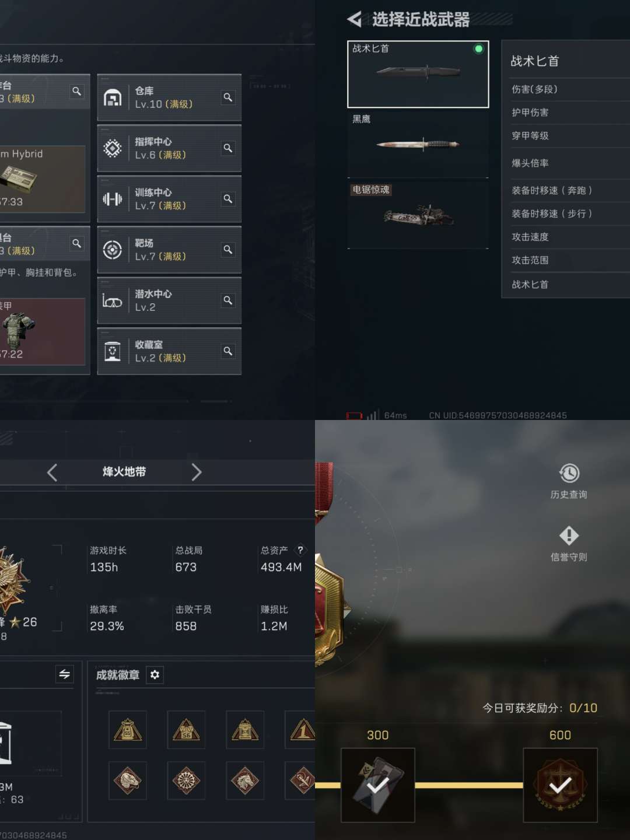Go back from 选择近战武器 screen
The width and height of the screenshot is (630, 840).
[x=354, y=19]
